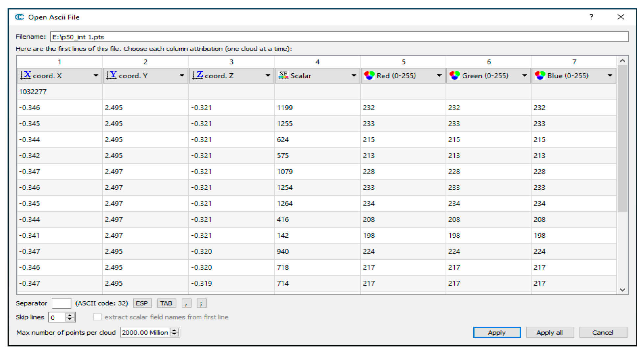Decrease max number of points per cloud
644x354 pixels.
(175, 335)
